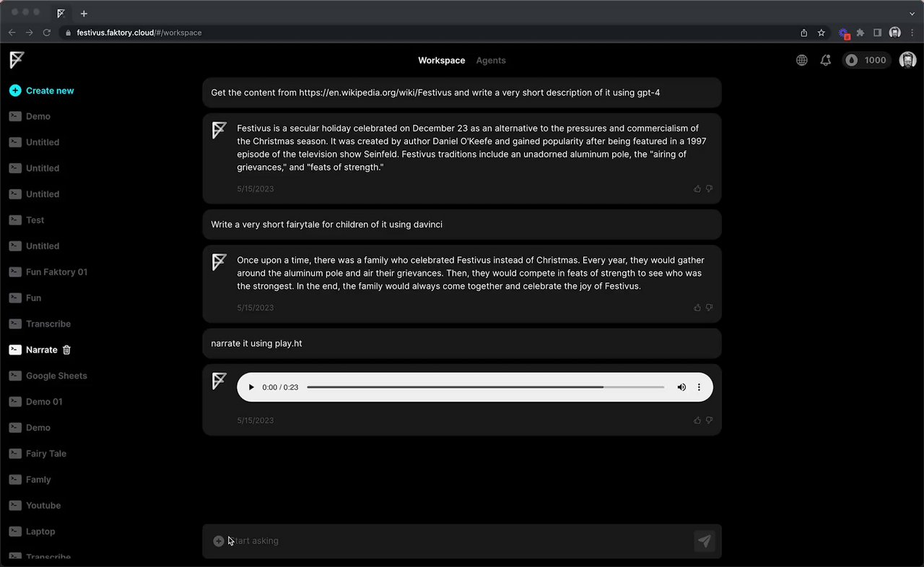Delete the Narrate workspace with trash icon

pos(67,350)
